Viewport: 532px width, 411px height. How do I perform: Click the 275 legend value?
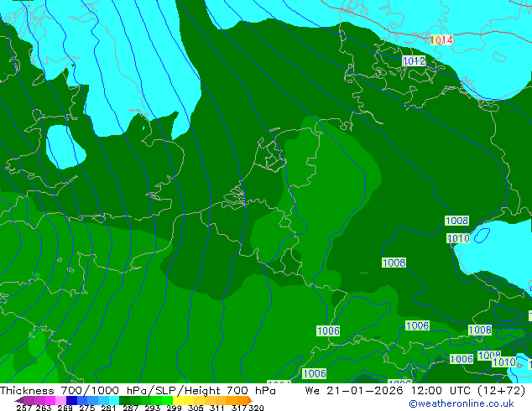87,408
